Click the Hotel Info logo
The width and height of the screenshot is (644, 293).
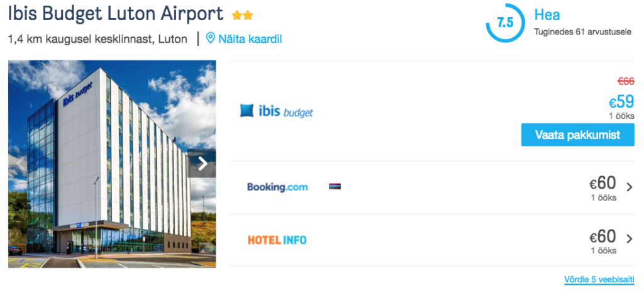pos(277,240)
